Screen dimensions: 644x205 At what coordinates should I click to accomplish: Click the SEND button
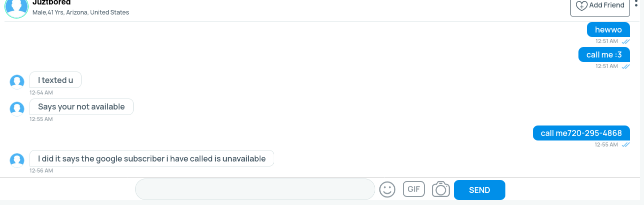(x=479, y=190)
